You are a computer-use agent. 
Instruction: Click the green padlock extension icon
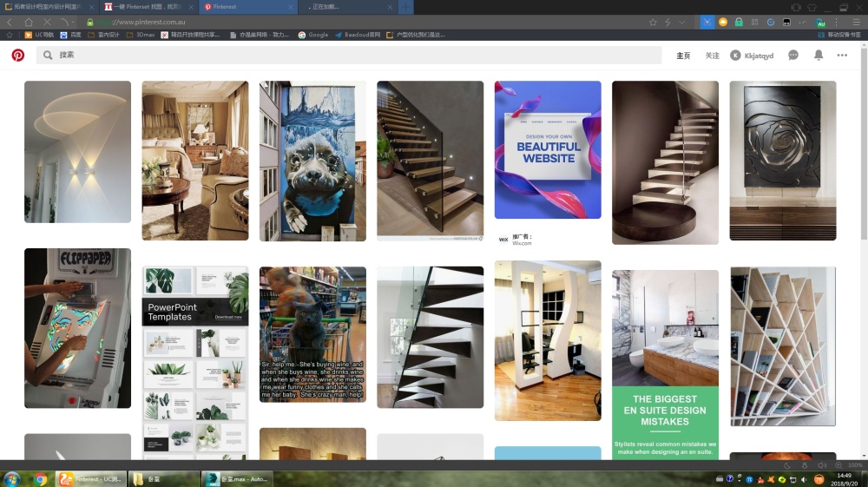click(x=738, y=22)
